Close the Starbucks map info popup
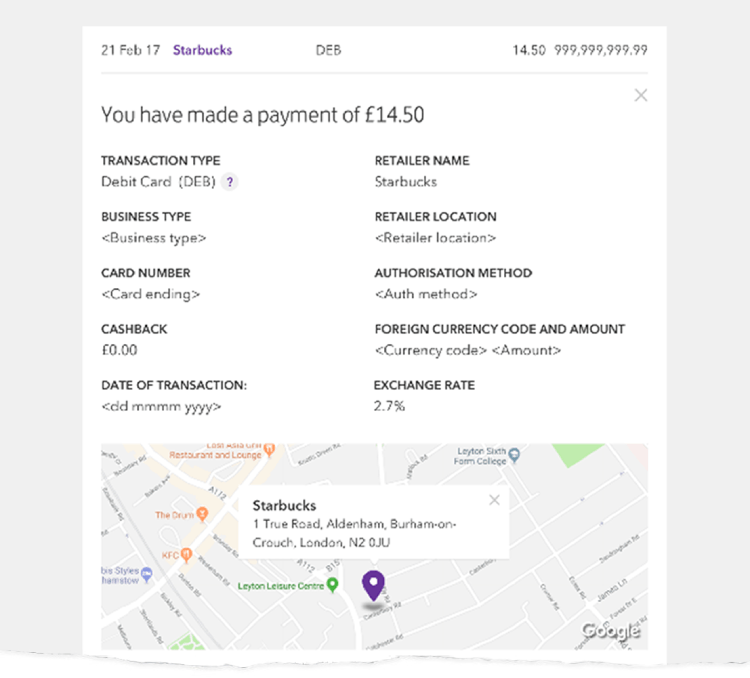This screenshot has width=750, height=678. (x=494, y=500)
